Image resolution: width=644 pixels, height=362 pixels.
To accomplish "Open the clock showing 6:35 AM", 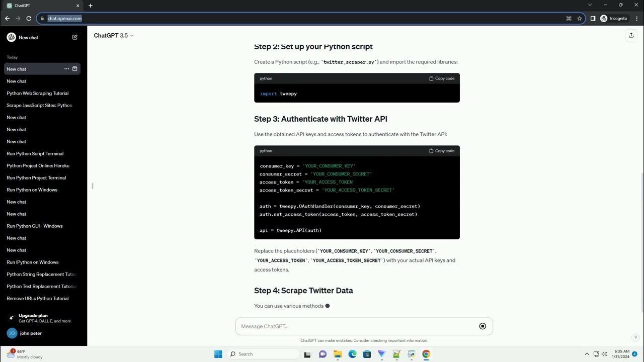I will (622, 354).
